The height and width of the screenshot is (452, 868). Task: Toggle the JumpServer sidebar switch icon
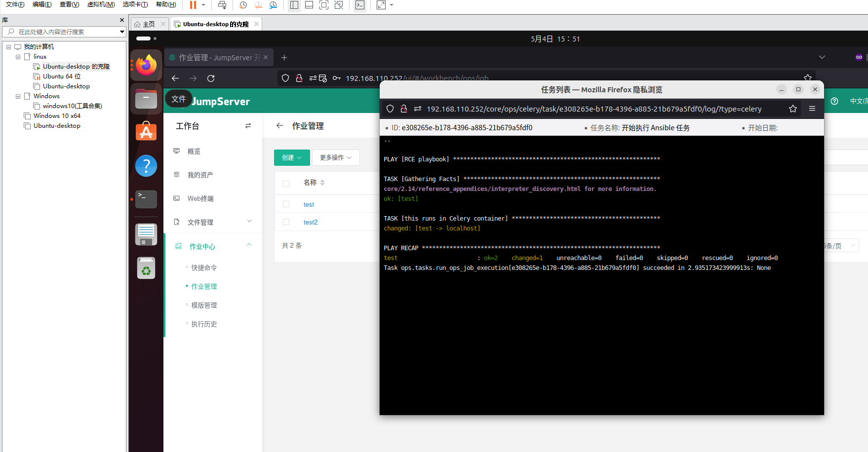248,126
